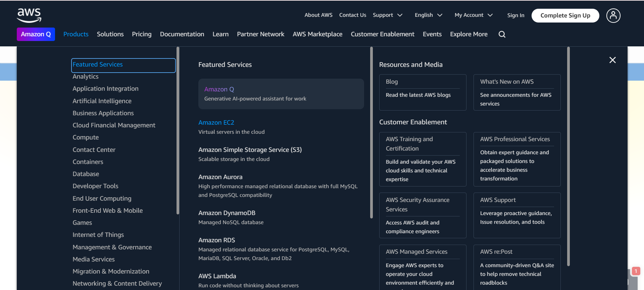Open AWS Lambda service link
Screen dimensions: 644x290
coord(217,276)
